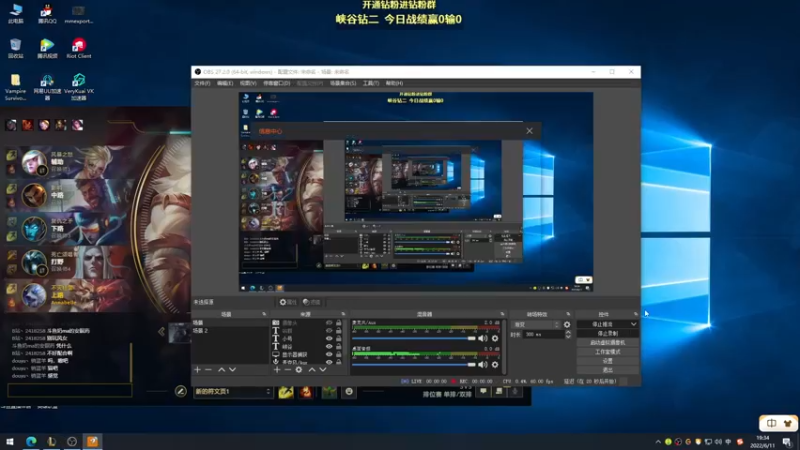Open the 视图(V) menu in OBS
This screenshot has height=450, width=800.
248,83
